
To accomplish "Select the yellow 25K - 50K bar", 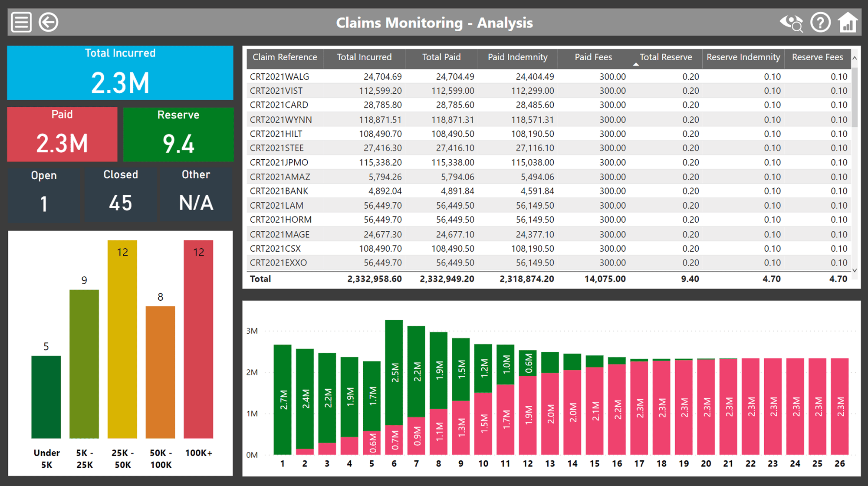I will pos(122,339).
